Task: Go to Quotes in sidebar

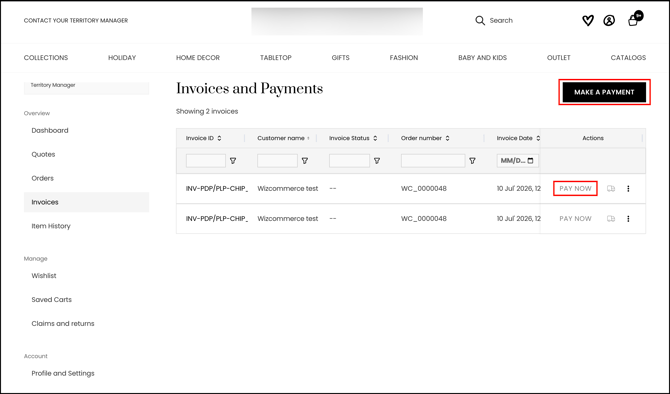Action: pyautogui.click(x=43, y=154)
